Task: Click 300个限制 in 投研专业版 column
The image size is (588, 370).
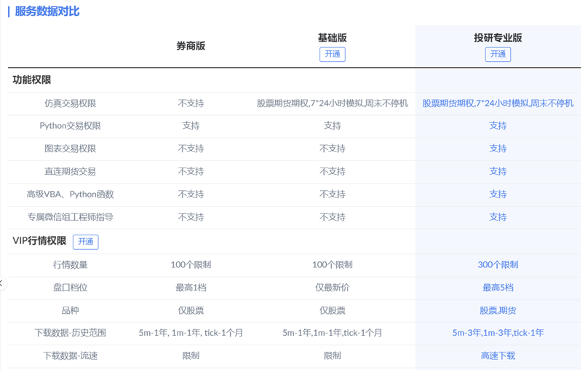Action: coord(498,265)
